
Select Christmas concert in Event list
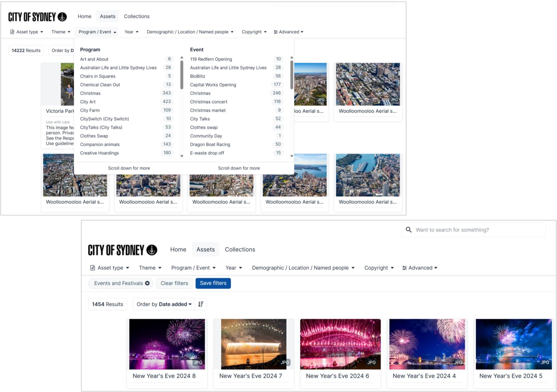[x=209, y=102]
